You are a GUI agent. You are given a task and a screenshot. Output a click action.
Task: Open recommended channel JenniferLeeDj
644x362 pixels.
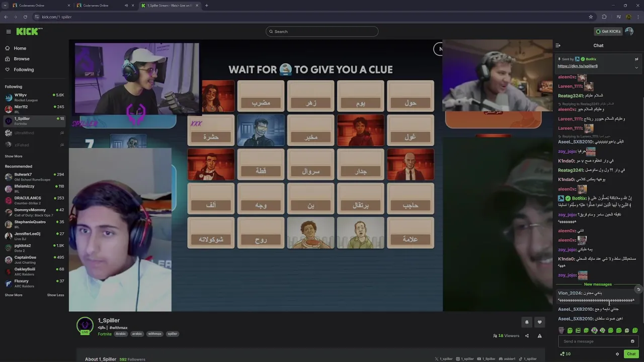point(34,236)
